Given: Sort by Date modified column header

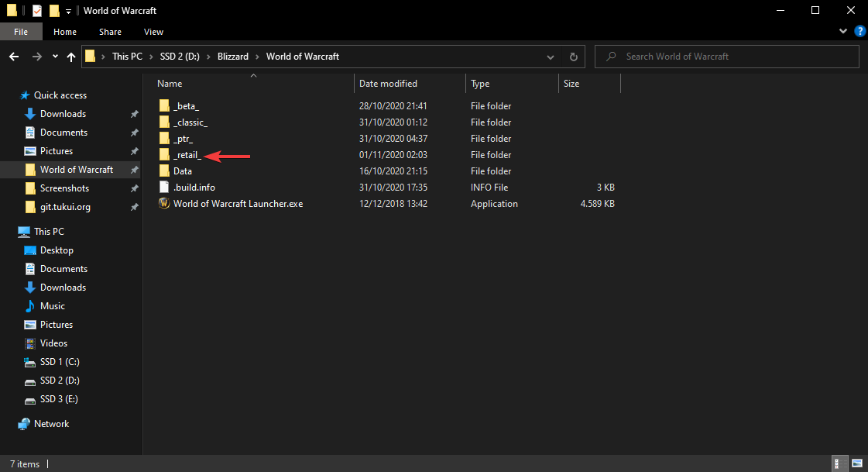Looking at the screenshot, I should pyautogui.click(x=388, y=84).
